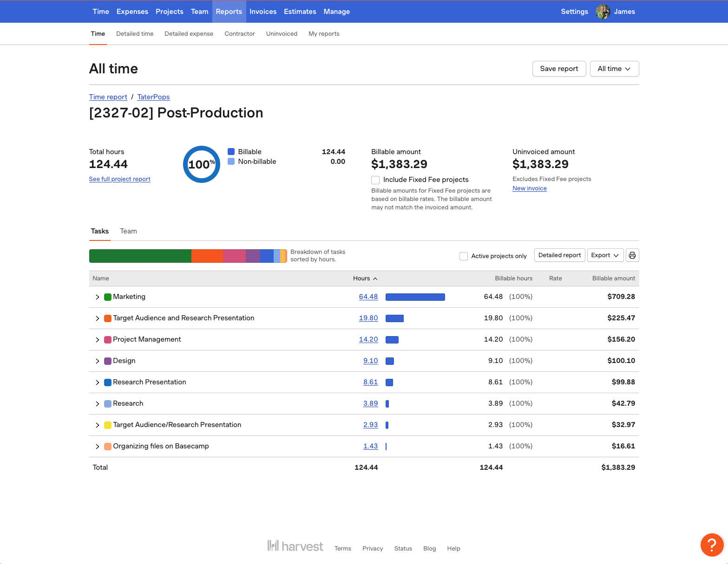Click the Harvest logo in the footer
Viewport: 728px width, 564px height.
(x=295, y=546)
